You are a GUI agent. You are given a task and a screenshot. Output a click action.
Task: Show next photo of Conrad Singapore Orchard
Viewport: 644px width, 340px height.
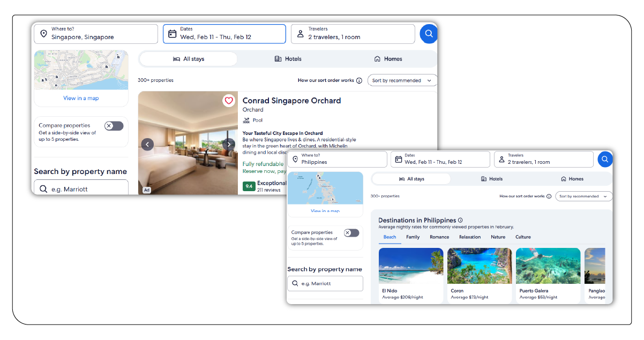click(229, 144)
